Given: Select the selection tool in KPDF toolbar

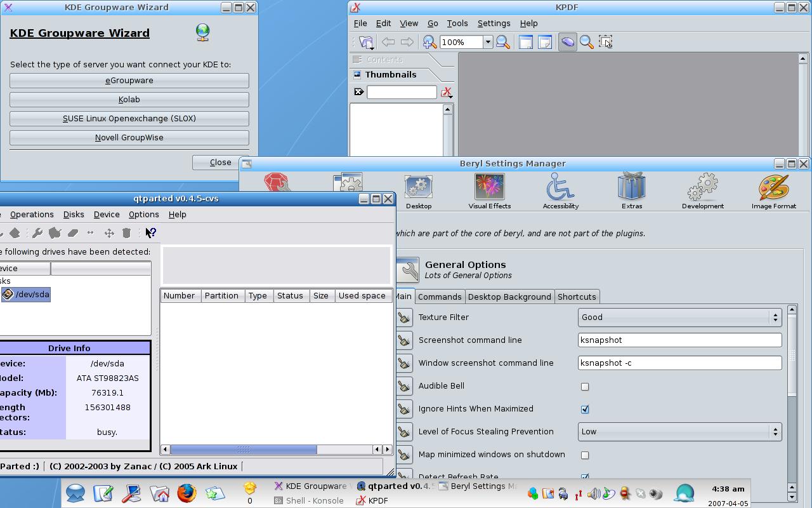Looking at the screenshot, I should pyautogui.click(x=606, y=42).
